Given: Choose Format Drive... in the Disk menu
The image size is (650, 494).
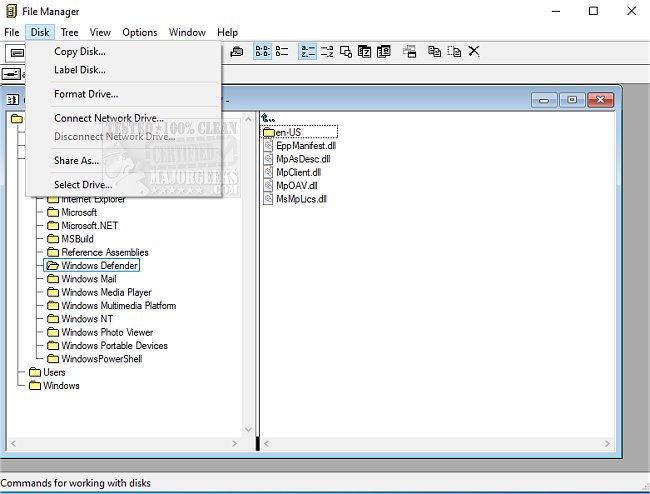Looking at the screenshot, I should (87, 94).
